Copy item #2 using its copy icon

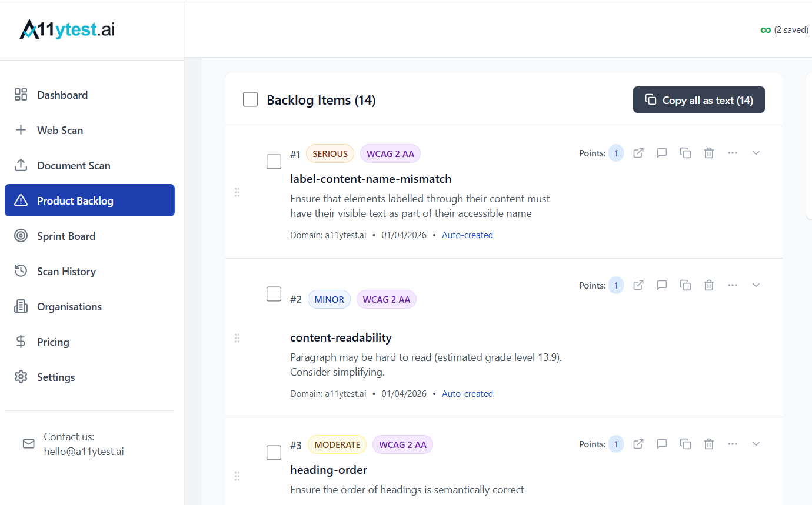point(685,285)
